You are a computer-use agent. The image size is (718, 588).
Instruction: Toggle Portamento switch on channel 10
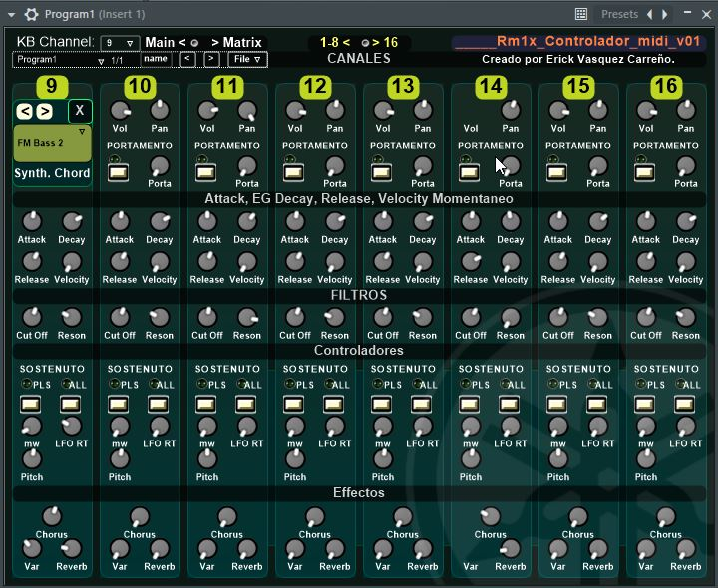pyautogui.click(x=119, y=171)
